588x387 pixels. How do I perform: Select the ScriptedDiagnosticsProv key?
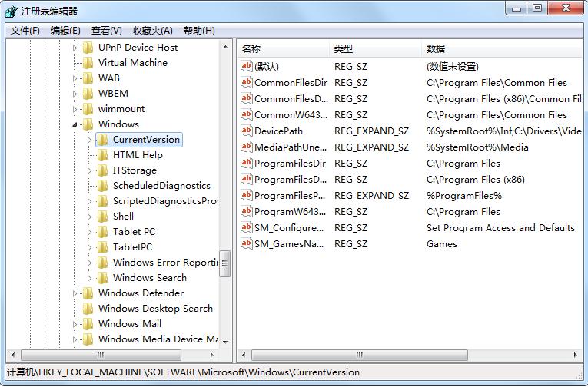click(x=165, y=201)
